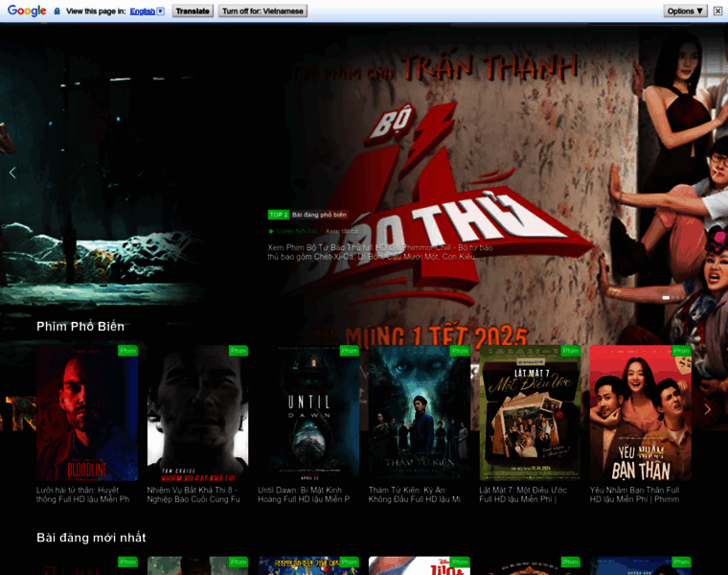The height and width of the screenshot is (575, 728).
Task: Advance popular movies carousel with right chevron
Action: (x=707, y=409)
